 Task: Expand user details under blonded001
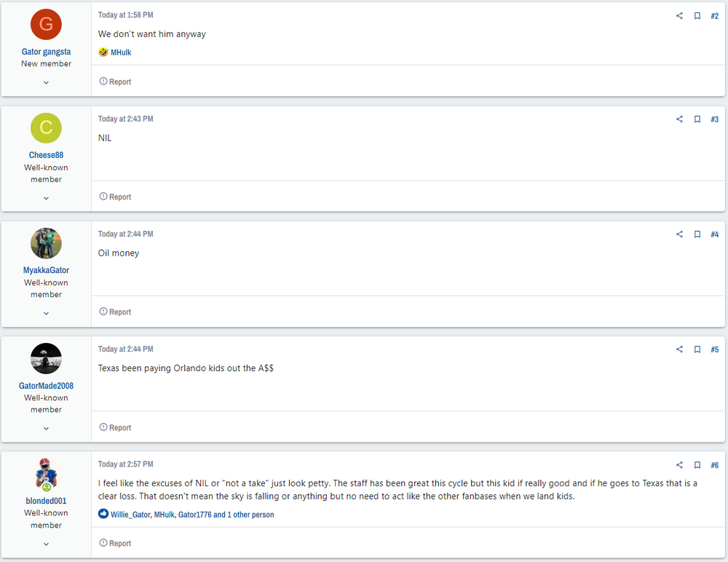[46, 544]
